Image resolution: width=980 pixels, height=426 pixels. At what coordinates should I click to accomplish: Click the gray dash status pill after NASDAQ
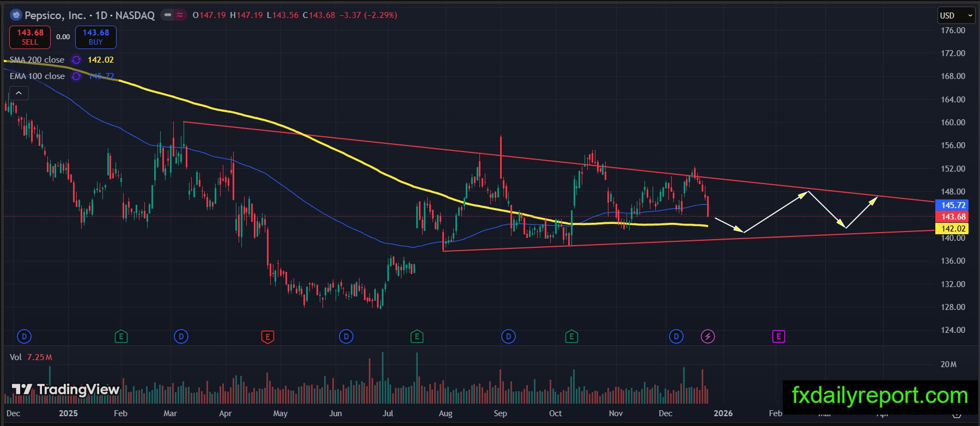[x=168, y=15]
